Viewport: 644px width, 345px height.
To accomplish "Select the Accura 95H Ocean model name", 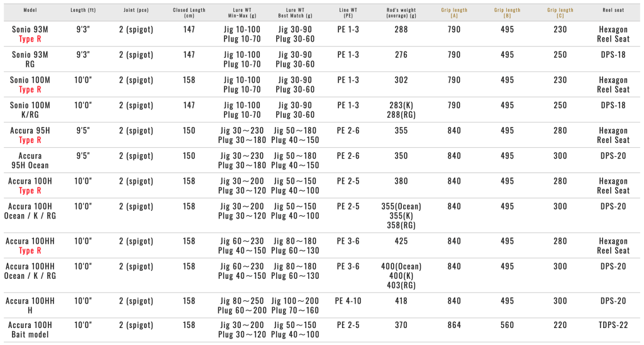I will pos(30,161).
